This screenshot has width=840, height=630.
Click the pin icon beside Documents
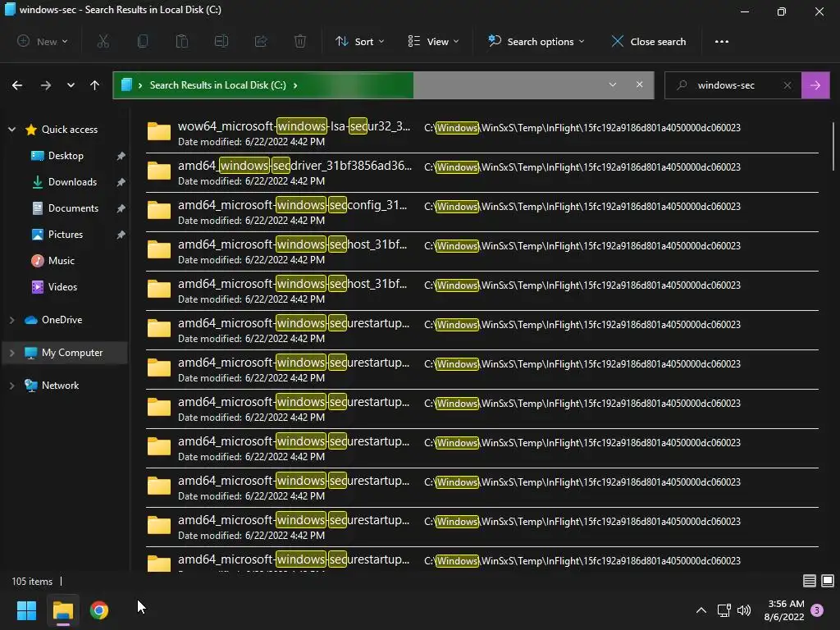coord(121,208)
